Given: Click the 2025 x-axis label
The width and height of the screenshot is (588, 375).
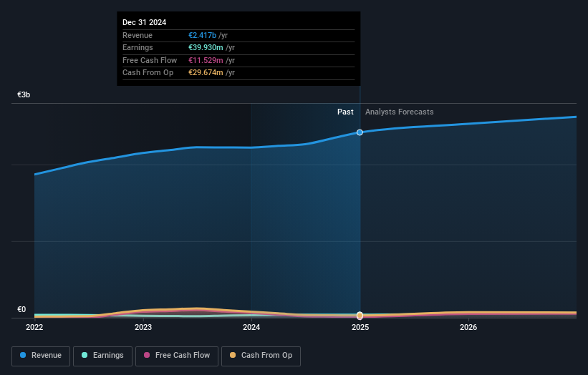Looking at the screenshot, I should [x=360, y=327].
